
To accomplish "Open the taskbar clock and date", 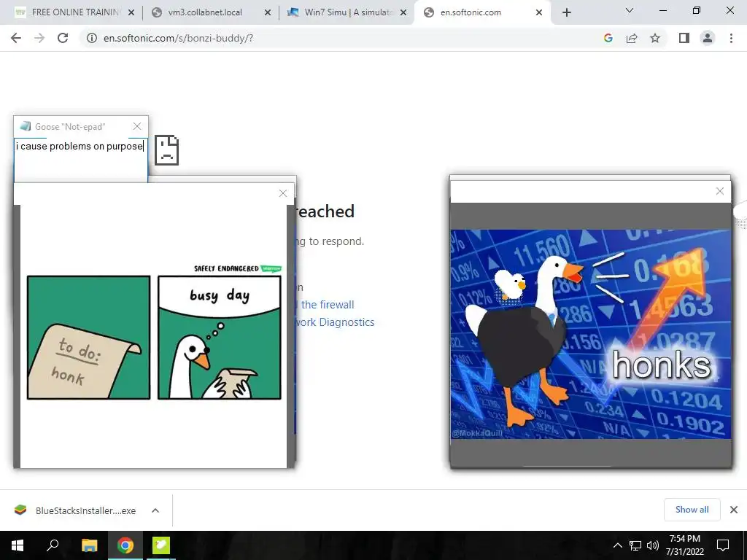I will pos(684,545).
